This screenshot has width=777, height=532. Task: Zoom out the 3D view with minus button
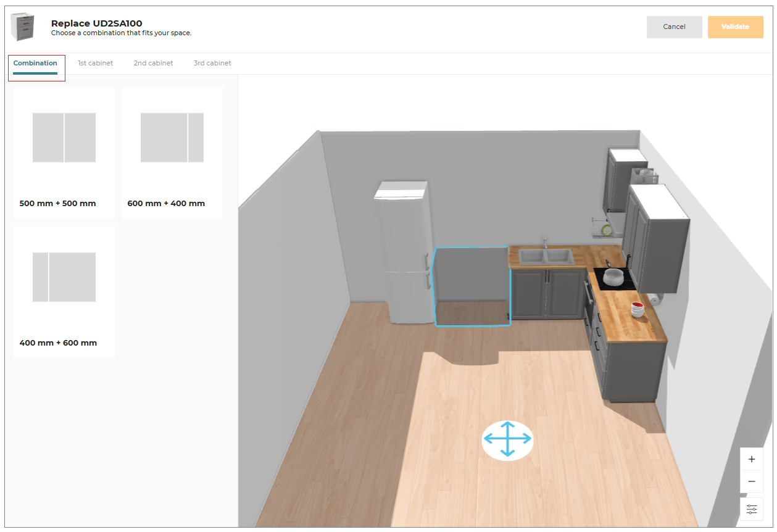click(751, 481)
